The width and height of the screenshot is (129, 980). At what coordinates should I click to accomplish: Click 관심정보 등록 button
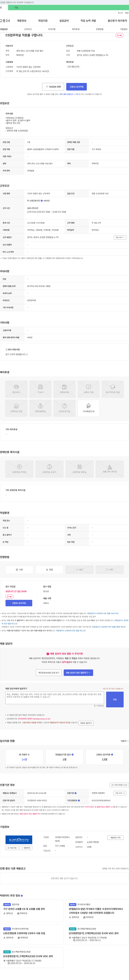point(53,87)
